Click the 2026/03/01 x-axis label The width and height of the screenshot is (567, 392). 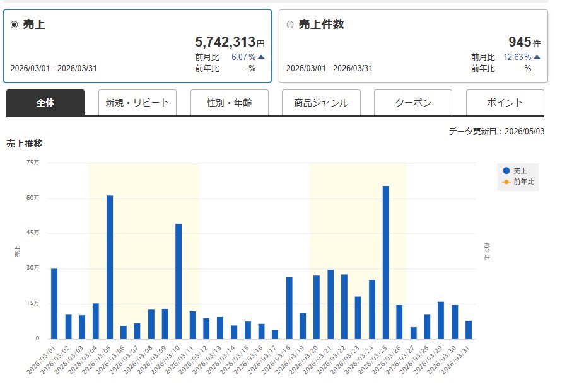coord(41,360)
